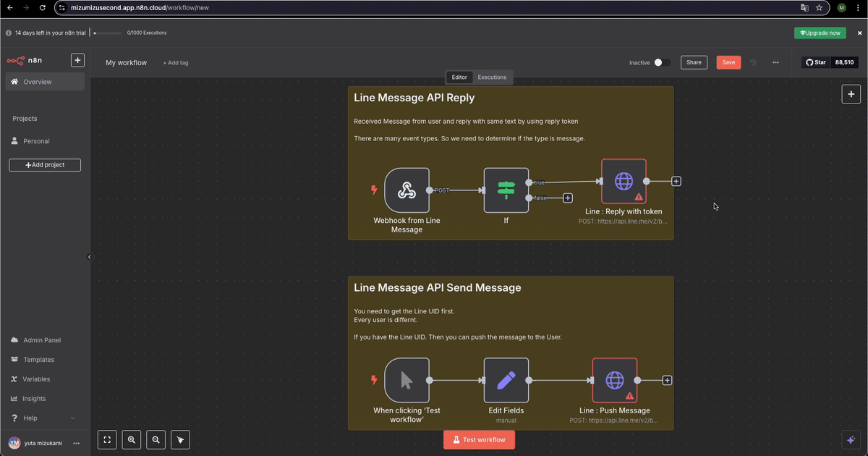The width and height of the screenshot is (868, 456).
Task: Open the Line : Reply with token node
Action: coord(624,181)
